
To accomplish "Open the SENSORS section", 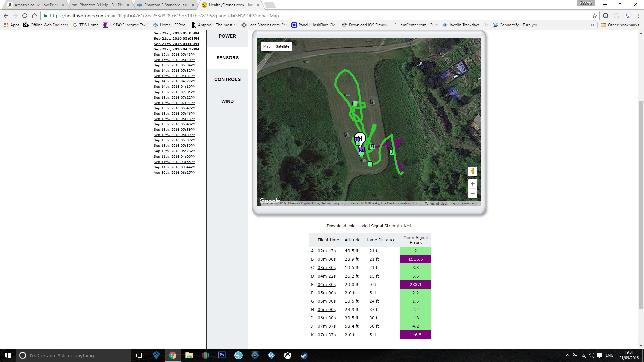I will pos(227,58).
